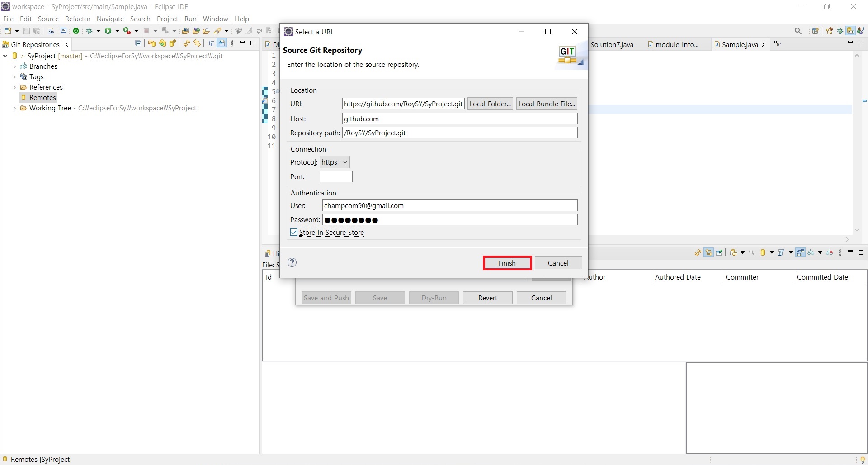The height and width of the screenshot is (465, 868).
Task: Click Cancel in Select a URI dialog
Action: tap(558, 263)
